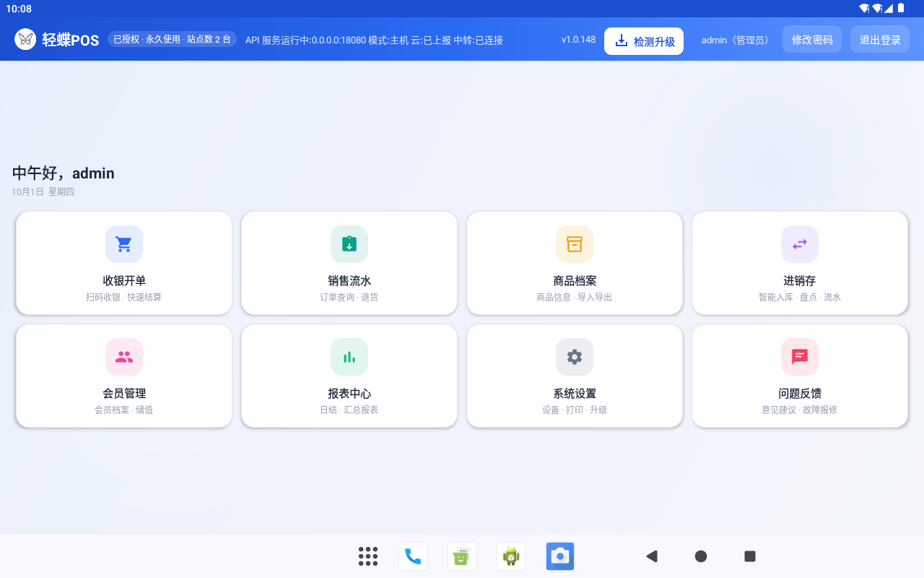Open the 系统设置 gear icon
Image resolution: width=924 pixels, height=578 pixels.
575,357
